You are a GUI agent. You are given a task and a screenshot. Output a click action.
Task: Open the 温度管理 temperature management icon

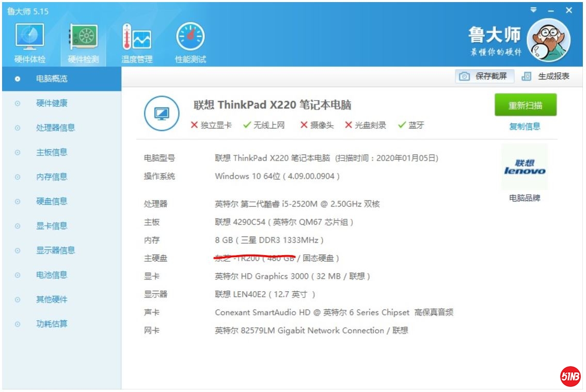(137, 42)
